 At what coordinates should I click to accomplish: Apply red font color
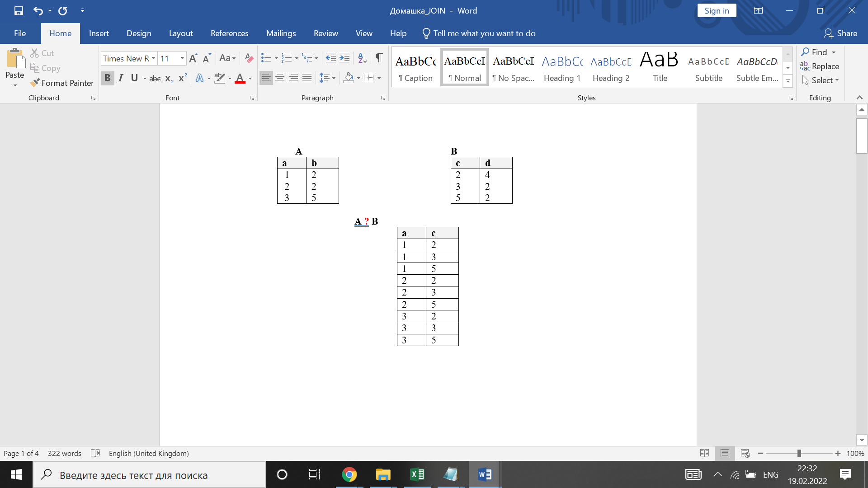coord(240,78)
